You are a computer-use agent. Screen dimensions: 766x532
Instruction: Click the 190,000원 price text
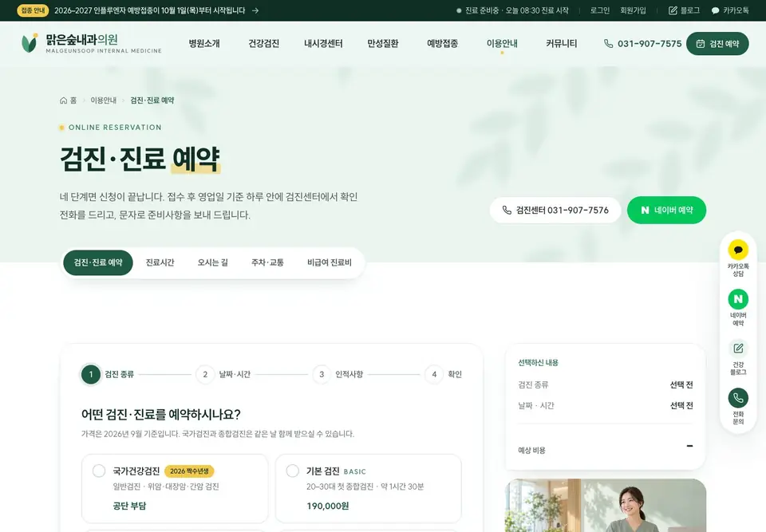click(328, 506)
